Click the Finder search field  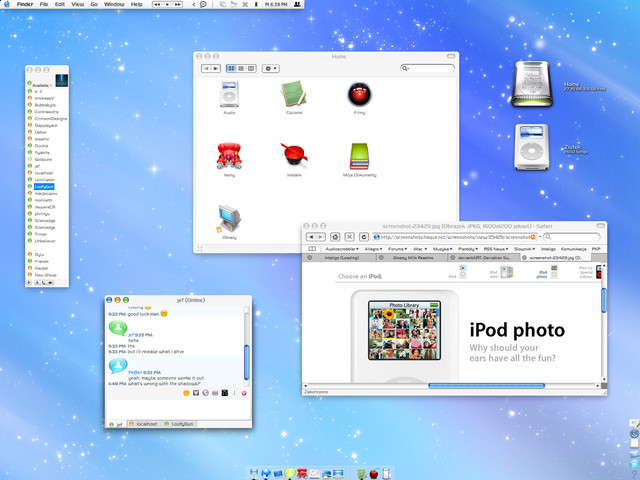click(427, 68)
